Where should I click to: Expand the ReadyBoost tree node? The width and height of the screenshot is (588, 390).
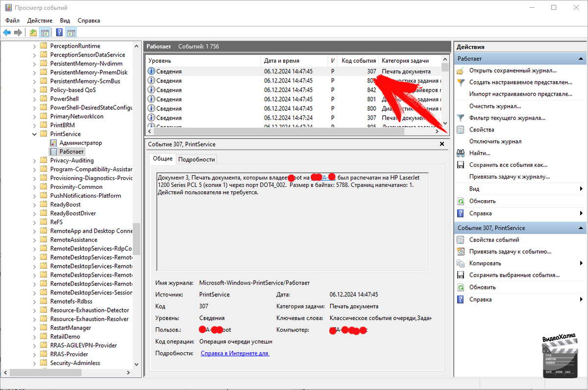tap(34, 205)
